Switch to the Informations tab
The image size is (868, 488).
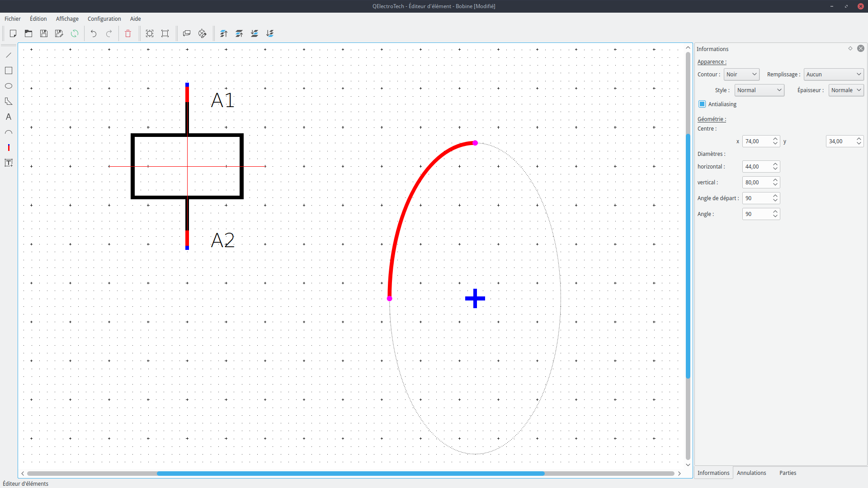713,473
